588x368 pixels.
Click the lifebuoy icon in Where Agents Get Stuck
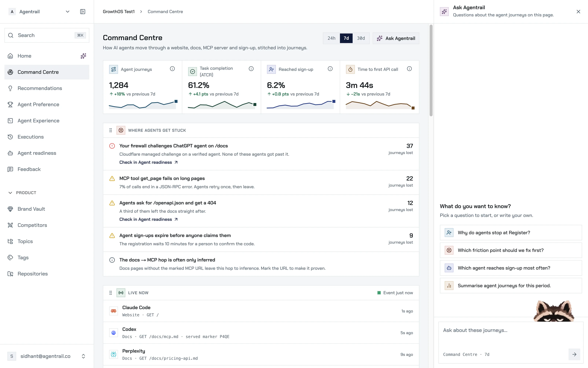[121, 130]
